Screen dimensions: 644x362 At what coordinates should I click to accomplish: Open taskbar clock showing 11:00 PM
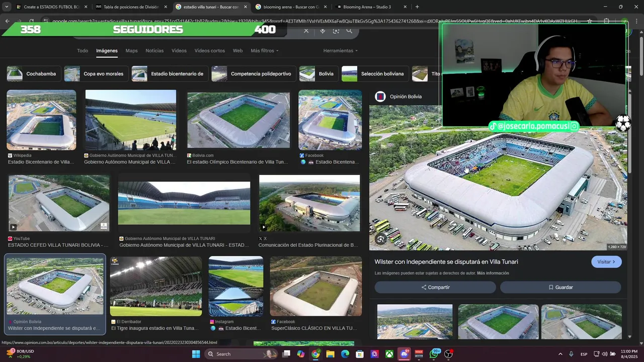629,354
